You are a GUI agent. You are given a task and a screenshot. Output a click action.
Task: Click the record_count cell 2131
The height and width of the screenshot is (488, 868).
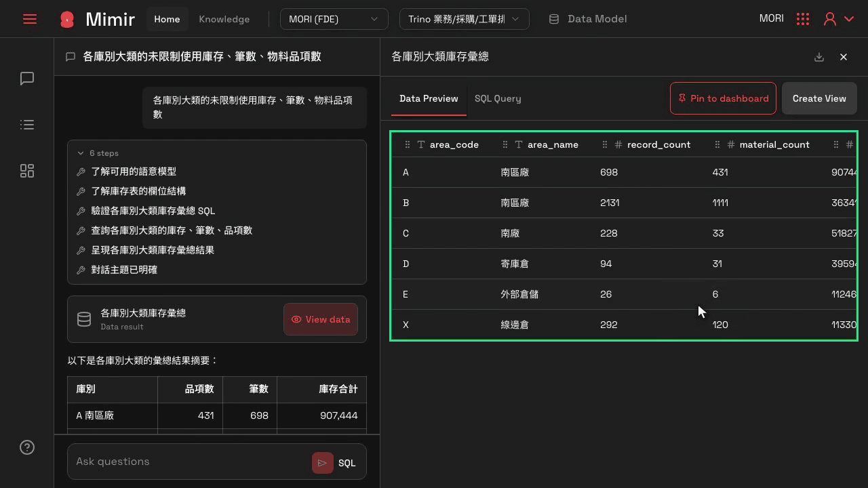tap(610, 203)
